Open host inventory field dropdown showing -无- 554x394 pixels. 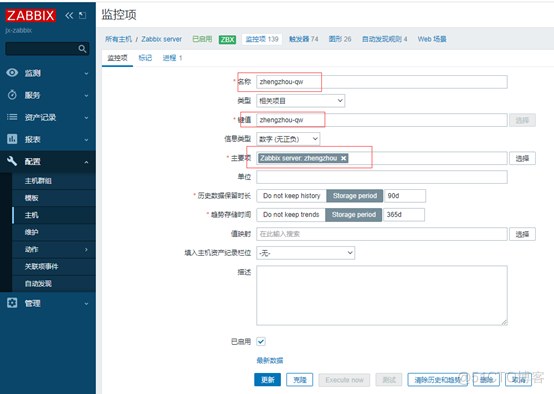point(306,253)
